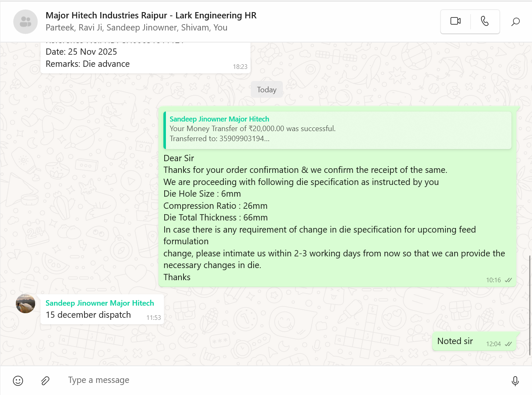532x395 pixels.
Task: Click the paperclip attach icon
Action: click(45, 380)
